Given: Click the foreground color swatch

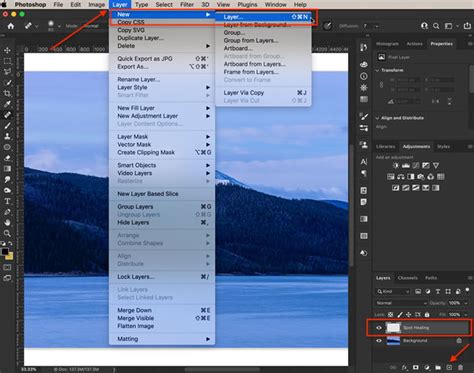Looking at the screenshot, I should [x=5, y=252].
